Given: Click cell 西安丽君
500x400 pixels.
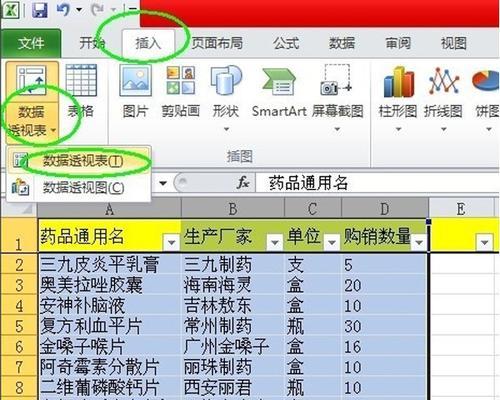Looking at the screenshot, I should pos(233,387).
